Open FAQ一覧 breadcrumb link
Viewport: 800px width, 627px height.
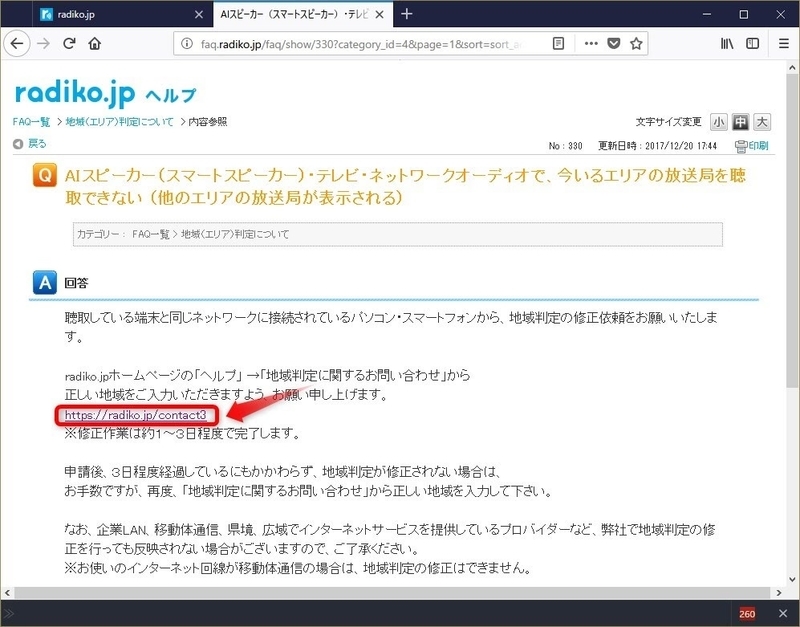click(x=31, y=122)
